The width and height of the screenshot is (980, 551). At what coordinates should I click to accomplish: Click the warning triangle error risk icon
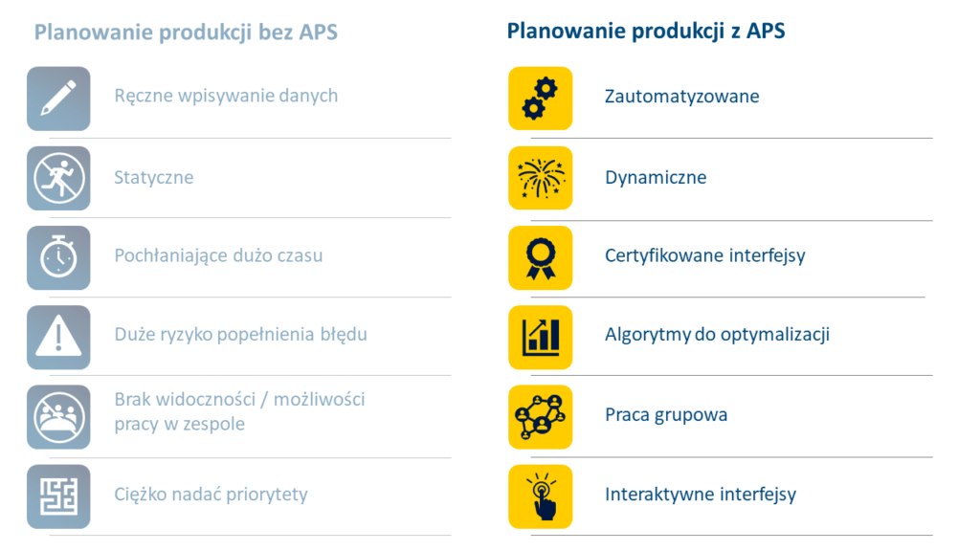point(58,337)
